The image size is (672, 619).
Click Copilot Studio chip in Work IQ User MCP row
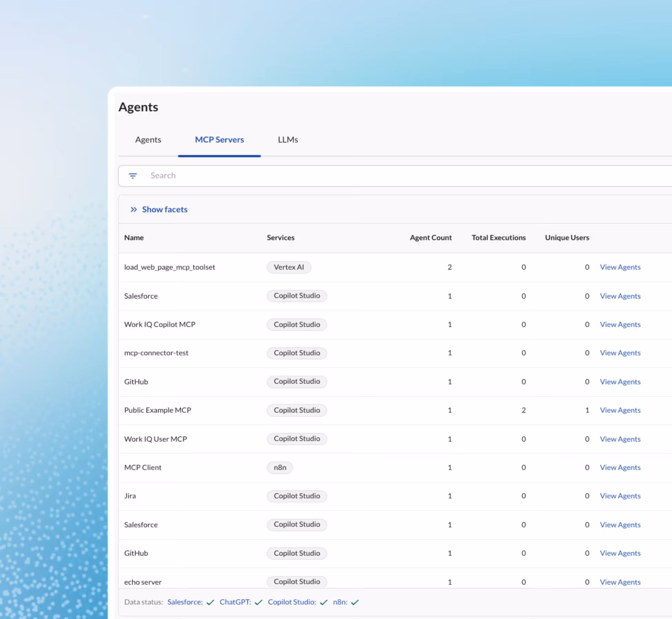tap(297, 439)
